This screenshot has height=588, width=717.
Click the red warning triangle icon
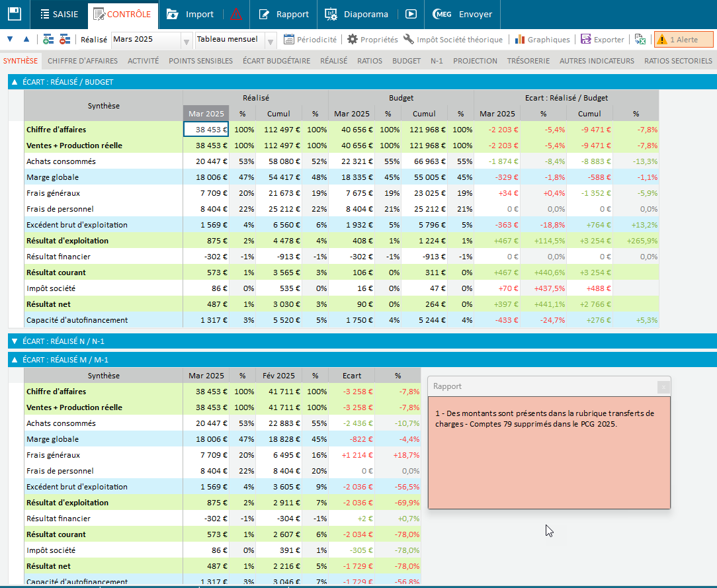point(236,14)
